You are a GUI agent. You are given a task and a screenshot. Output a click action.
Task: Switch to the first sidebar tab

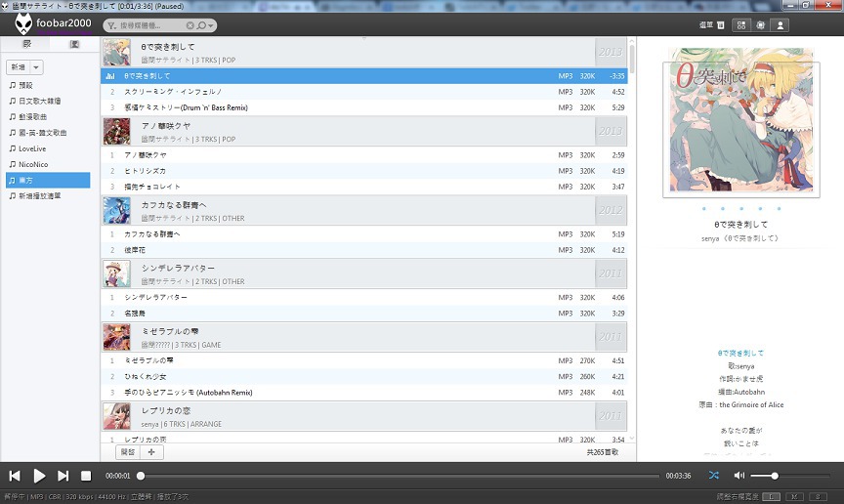(26, 44)
